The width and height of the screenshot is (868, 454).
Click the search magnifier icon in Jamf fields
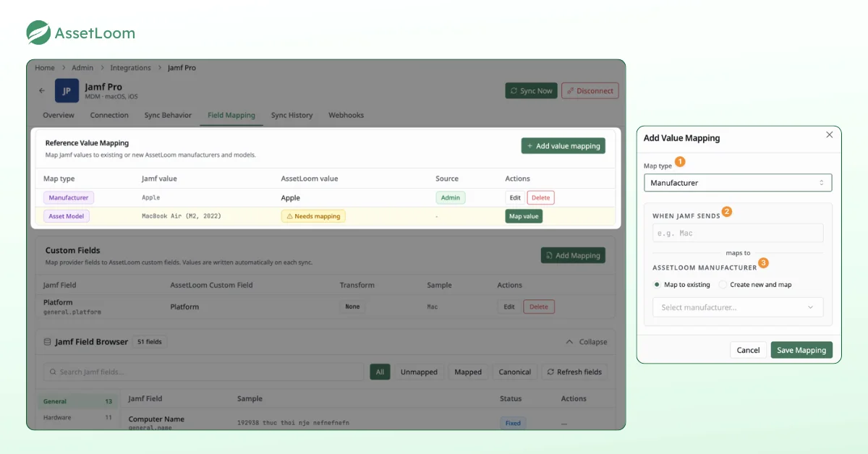53,372
